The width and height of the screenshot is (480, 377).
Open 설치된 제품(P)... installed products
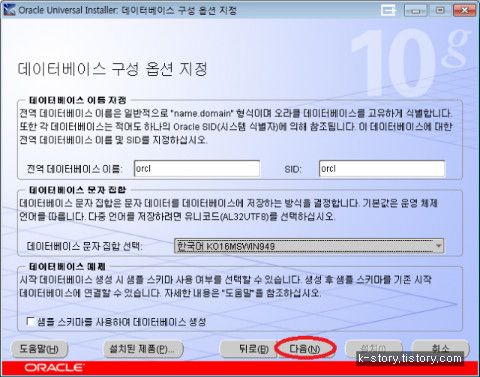pos(143,349)
